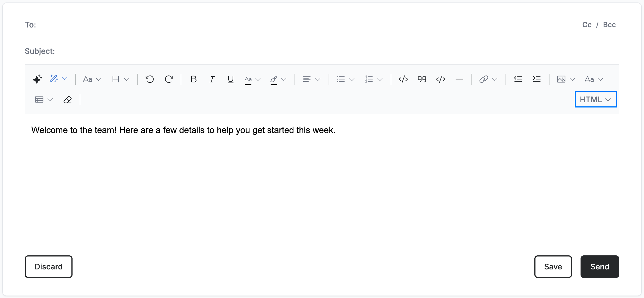Image resolution: width=644 pixels, height=298 pixels.
Task: Open the HTML mode dropdown
Action: (596, 100)
